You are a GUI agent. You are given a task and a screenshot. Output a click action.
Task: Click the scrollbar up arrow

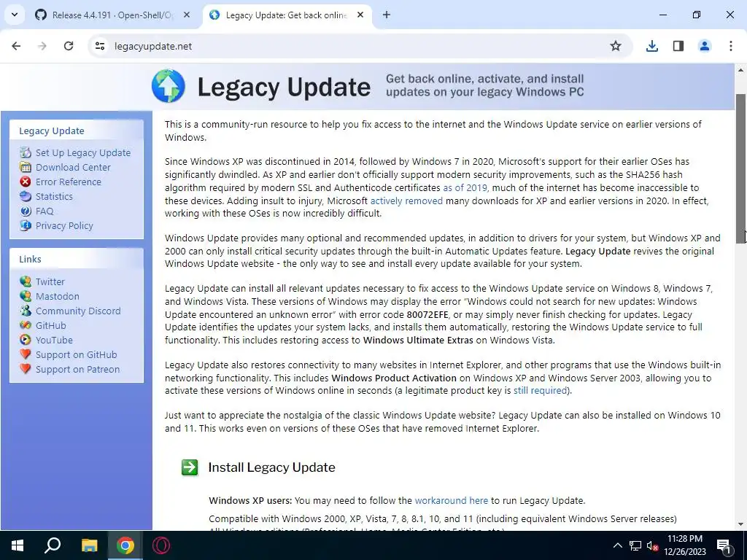point(741,70)
